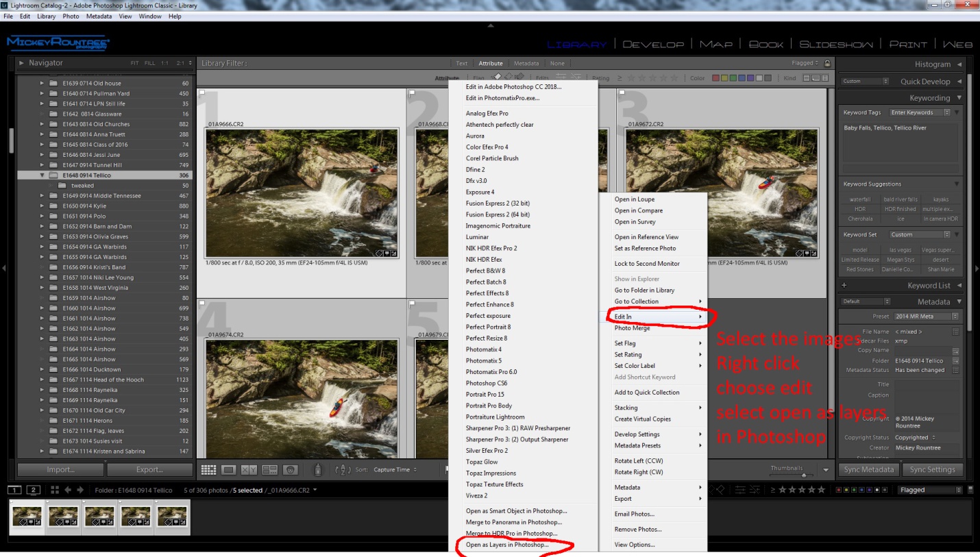Choose 'Merge to HDR Pro in Photoshop...'
Viewport: 980px width, 557px height.
(x=511, y=534)
